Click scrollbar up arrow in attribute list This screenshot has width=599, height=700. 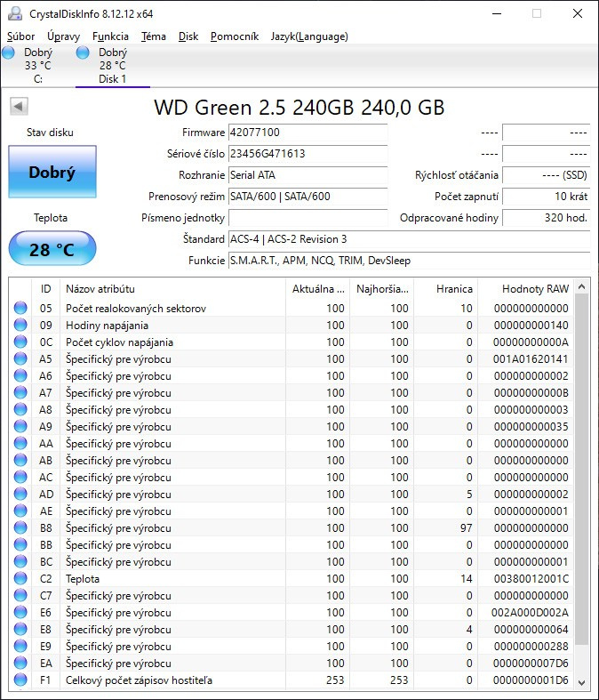point(581,286)
